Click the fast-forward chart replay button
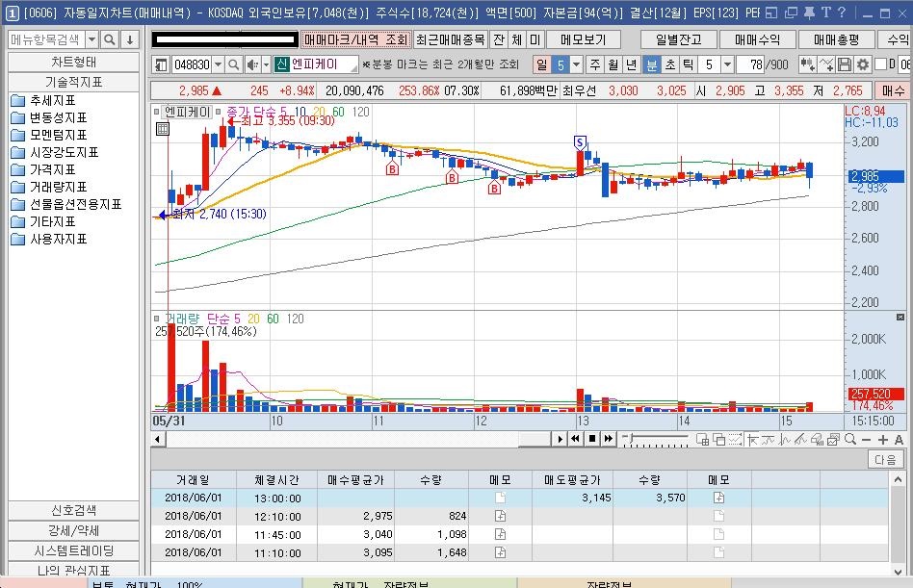Viewport: 913px width, 588px height. click(609, 439)
